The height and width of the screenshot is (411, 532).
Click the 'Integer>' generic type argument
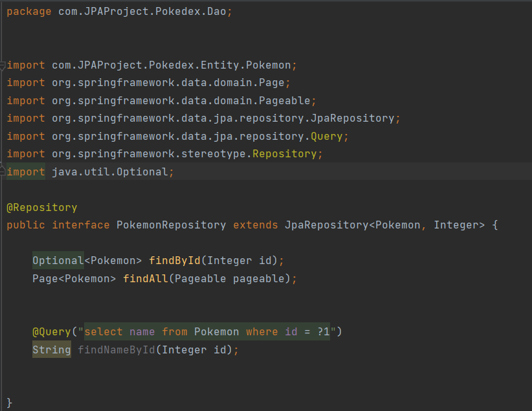460,225
